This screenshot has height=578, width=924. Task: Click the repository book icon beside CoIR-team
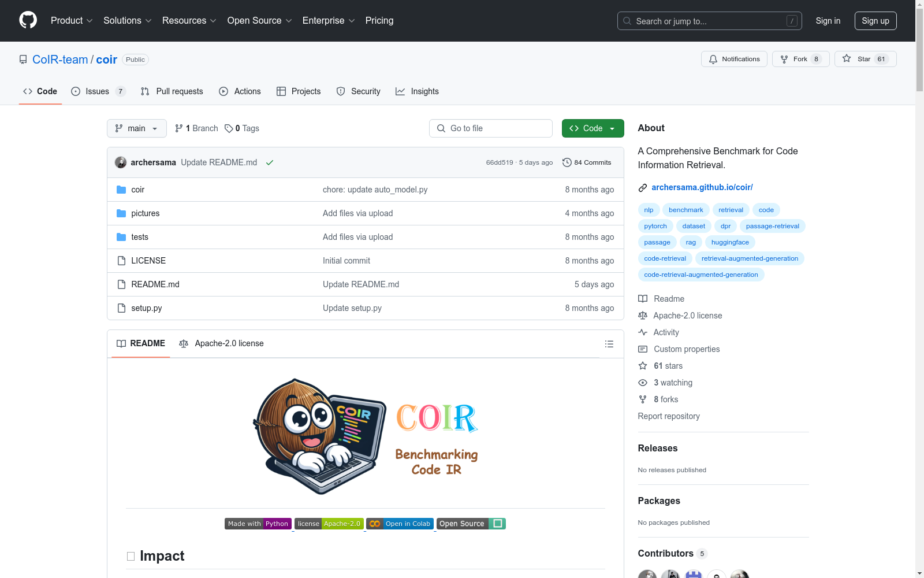pyautogui.click(x=23, y=60)
